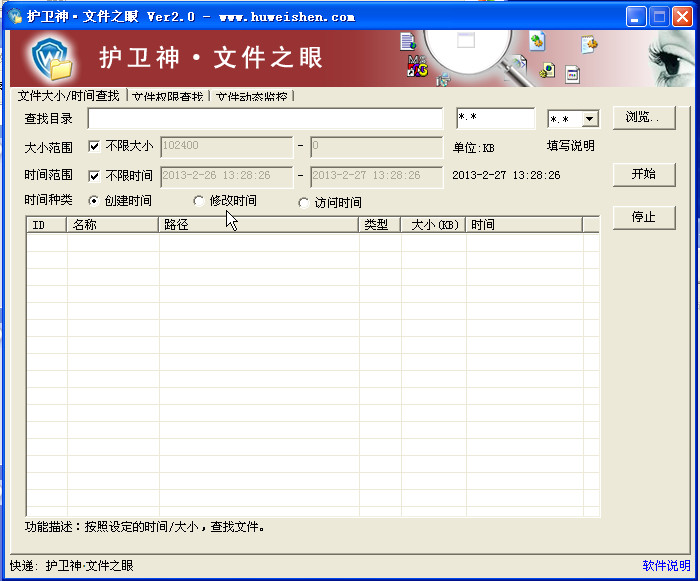Viewport: 700px width, 581px height.
Task: Click the end time 2013-2-27 field
Action: click(377, 177)
